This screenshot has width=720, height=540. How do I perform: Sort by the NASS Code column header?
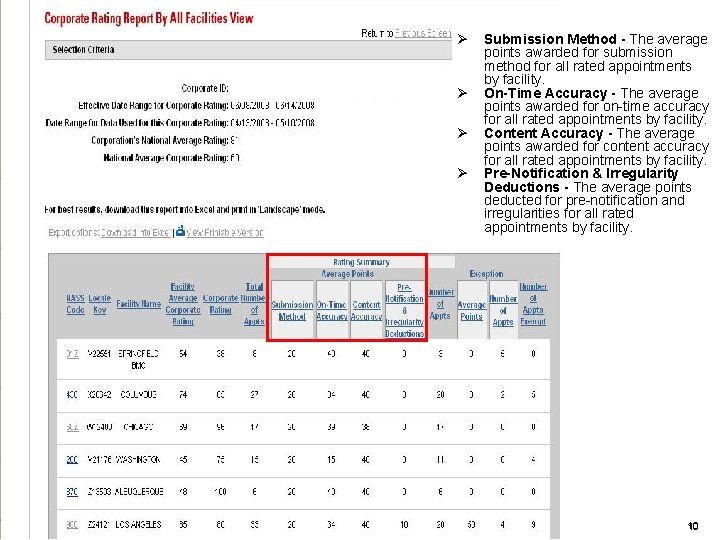click(x=75, y=304)
